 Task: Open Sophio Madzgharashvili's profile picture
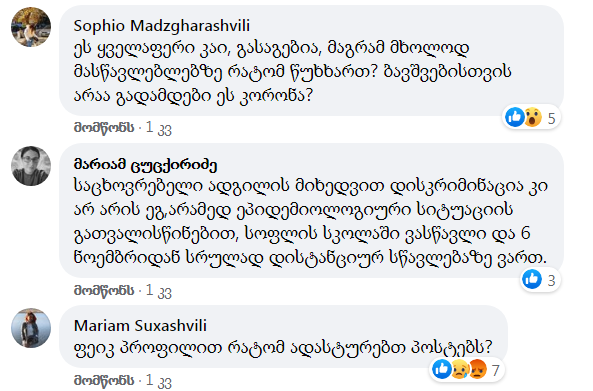coord(31,27)
